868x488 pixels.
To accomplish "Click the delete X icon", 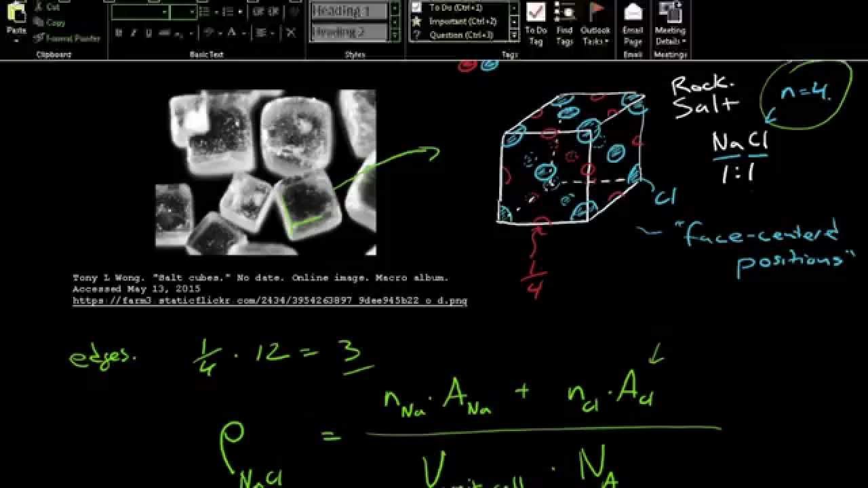I will pyautogui.click(x=291, y=33).
